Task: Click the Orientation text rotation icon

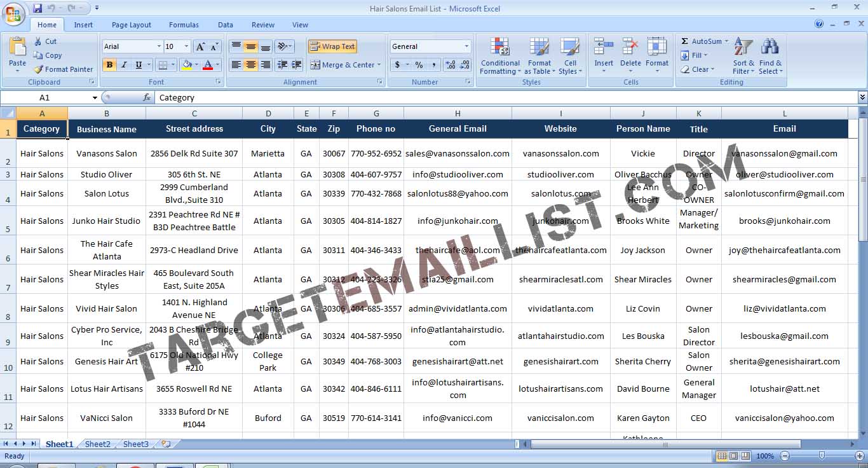Action: pyautogui.click(x=283, y=46)
